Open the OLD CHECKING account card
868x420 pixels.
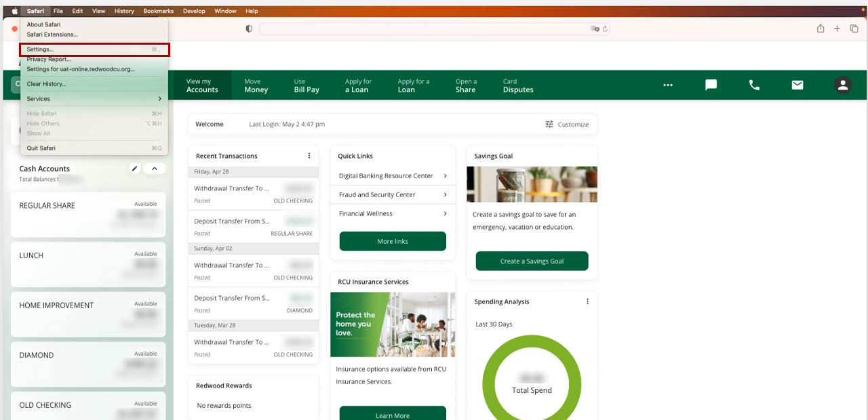[x=88, y=406]
